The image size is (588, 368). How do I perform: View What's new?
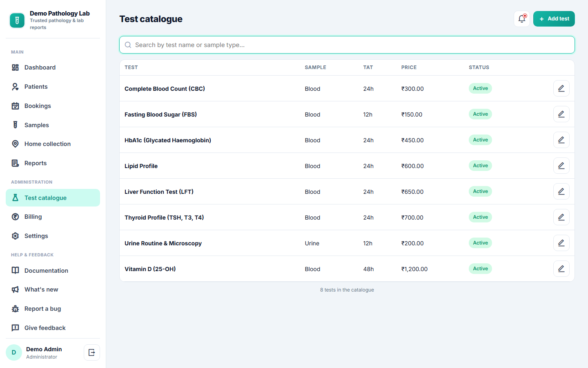tap(53, 289)
